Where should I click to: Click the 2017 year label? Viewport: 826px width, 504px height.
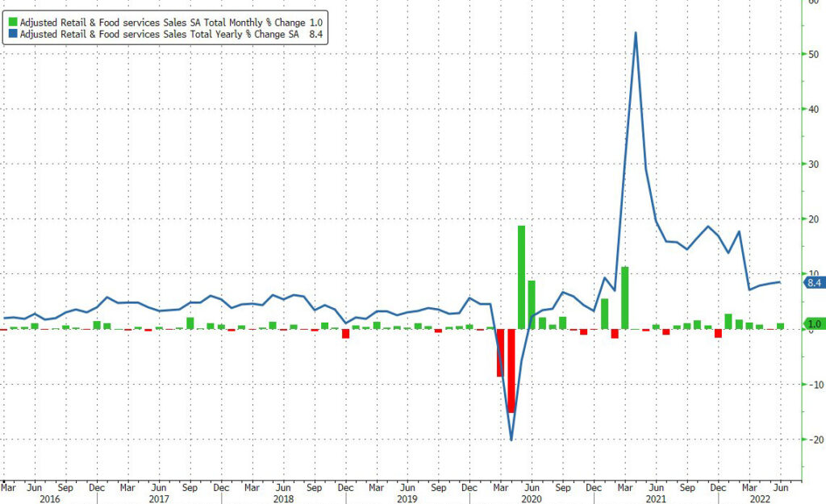160,498
